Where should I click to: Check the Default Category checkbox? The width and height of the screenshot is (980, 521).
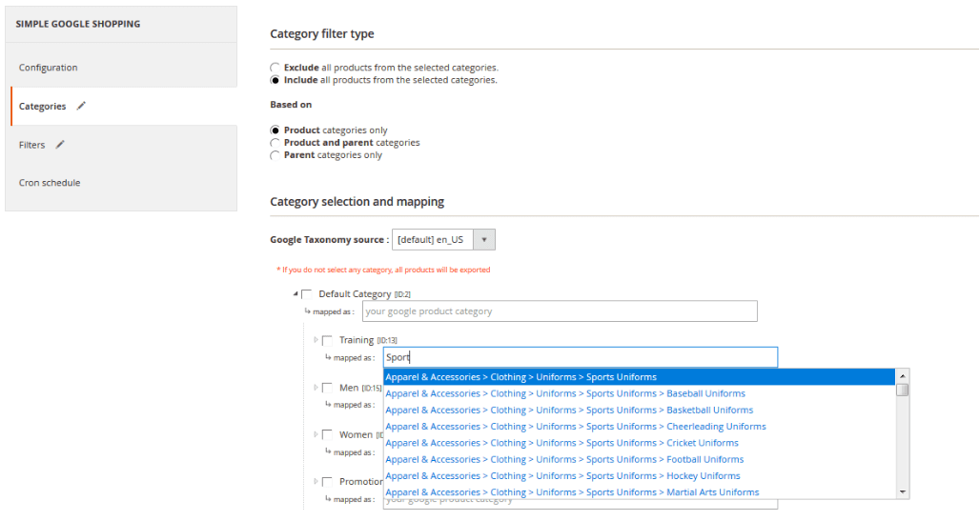coord(307,294)
